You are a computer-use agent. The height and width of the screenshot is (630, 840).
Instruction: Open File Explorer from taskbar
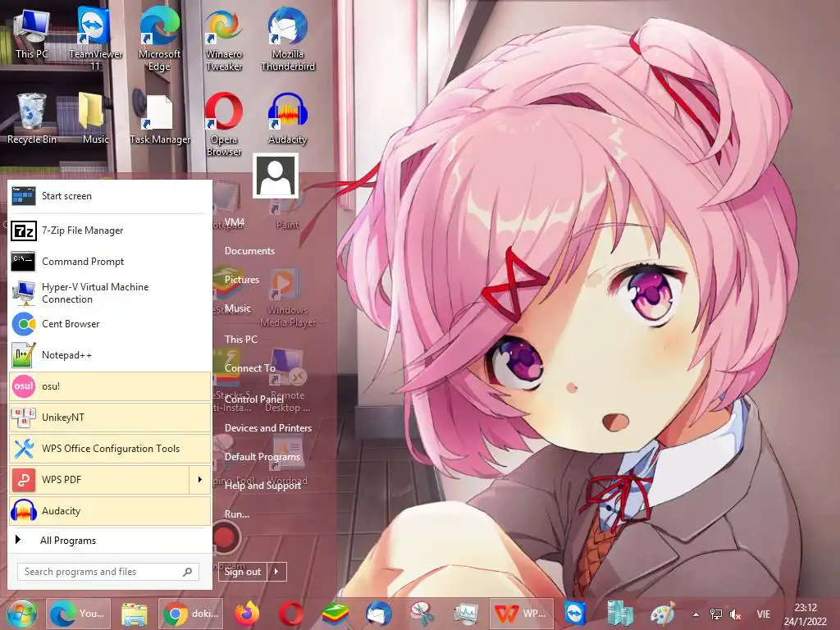tap(135, 614)
